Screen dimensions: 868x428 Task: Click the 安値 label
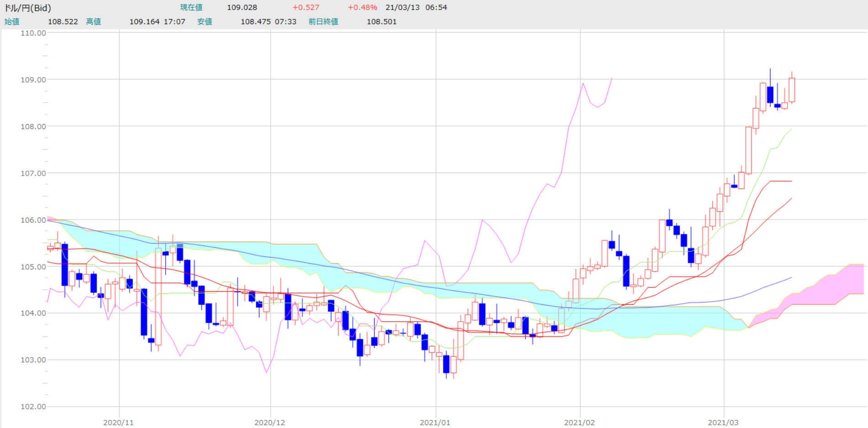coord(205,21)
